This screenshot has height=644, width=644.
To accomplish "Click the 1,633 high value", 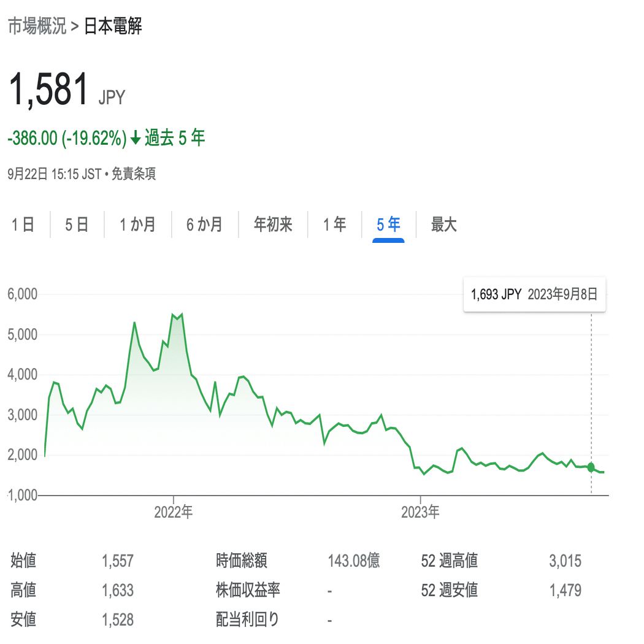I will point(118,590).
